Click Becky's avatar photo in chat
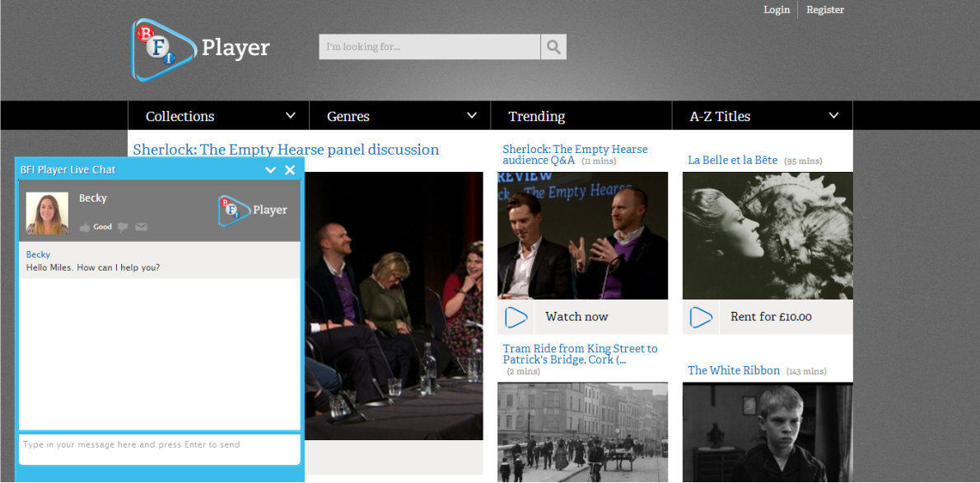This screenshot has width=980, height=483. tap(47, 214)
